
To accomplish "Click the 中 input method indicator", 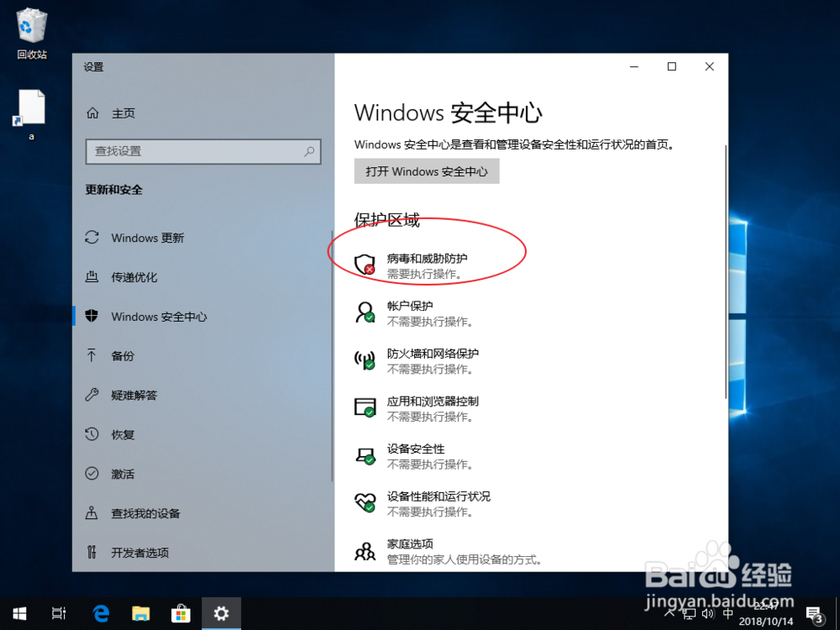I will pos(728,613).
